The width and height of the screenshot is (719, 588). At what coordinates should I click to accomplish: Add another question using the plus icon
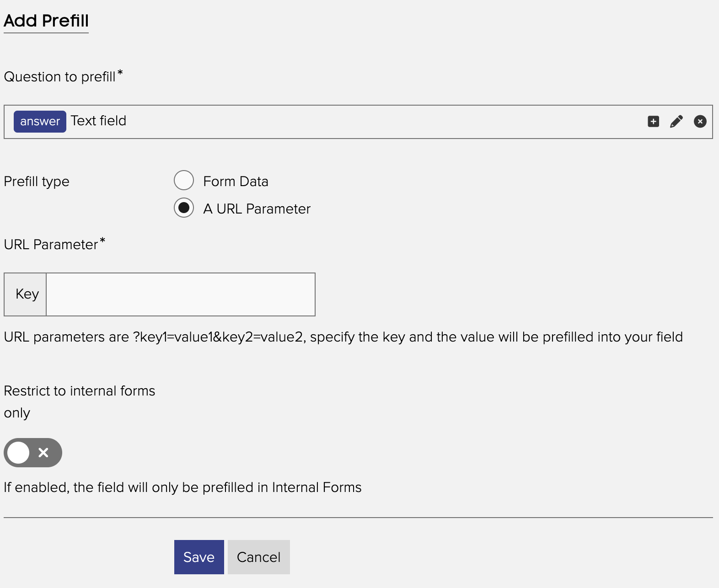coord(653,121)
